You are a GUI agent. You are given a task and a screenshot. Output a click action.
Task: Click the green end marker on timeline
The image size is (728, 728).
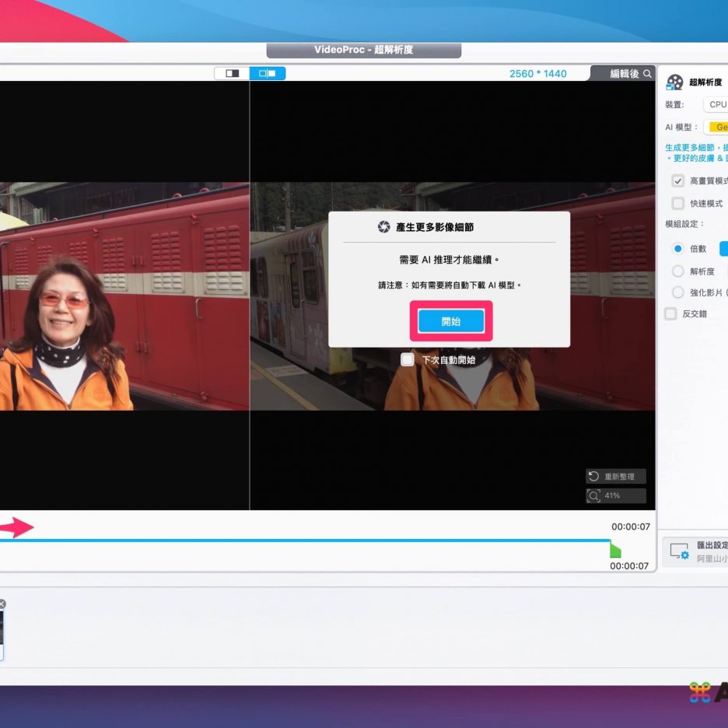pyautogui.click(x=614, y=550)
